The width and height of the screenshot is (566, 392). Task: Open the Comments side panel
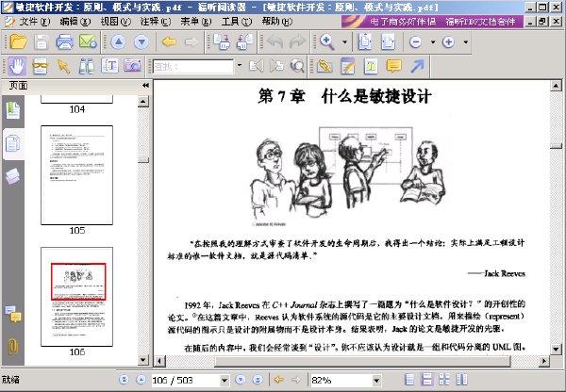coord(13,313)
